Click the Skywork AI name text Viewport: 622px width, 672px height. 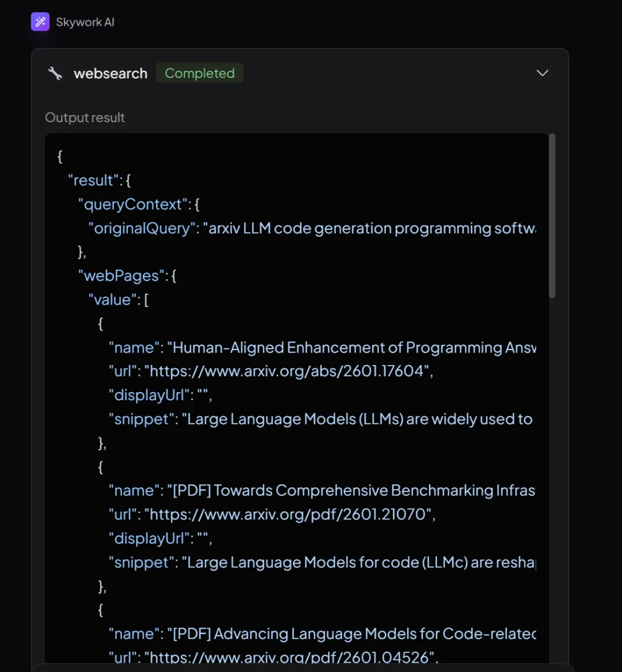[x=85, y=22]
